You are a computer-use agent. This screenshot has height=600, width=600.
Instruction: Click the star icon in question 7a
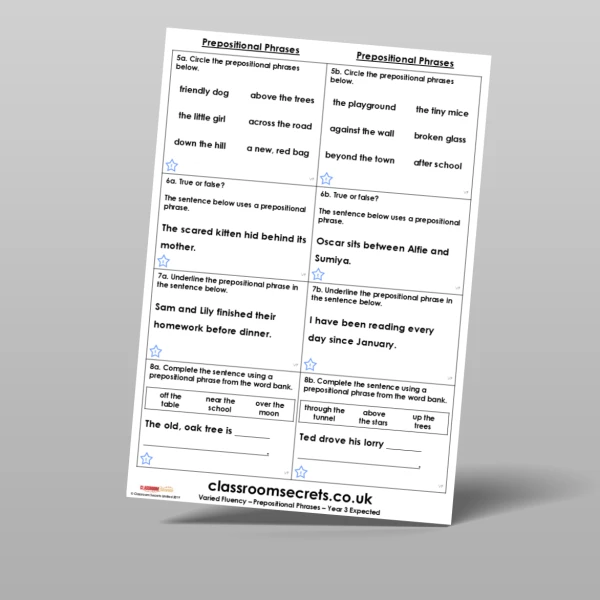[156, 351]
